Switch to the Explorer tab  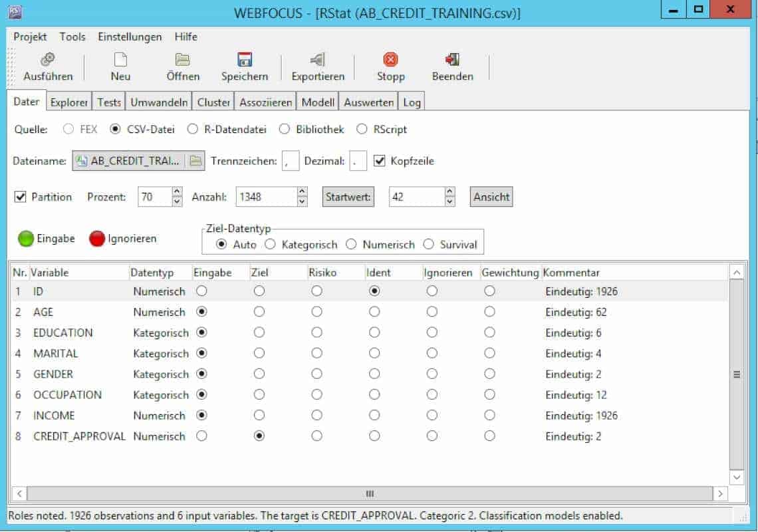pos(68,102)
